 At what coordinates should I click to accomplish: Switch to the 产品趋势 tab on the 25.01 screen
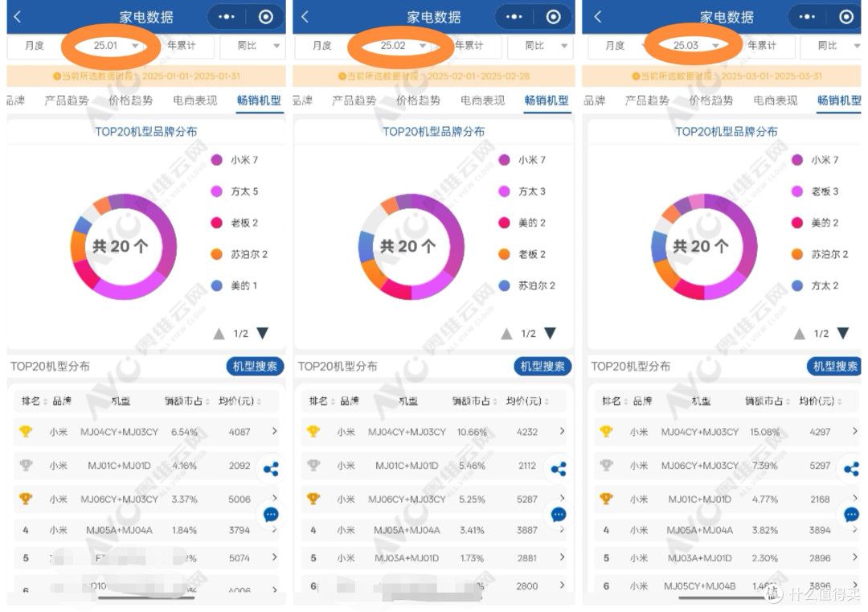pyautogui.click(x=67, y=101)
